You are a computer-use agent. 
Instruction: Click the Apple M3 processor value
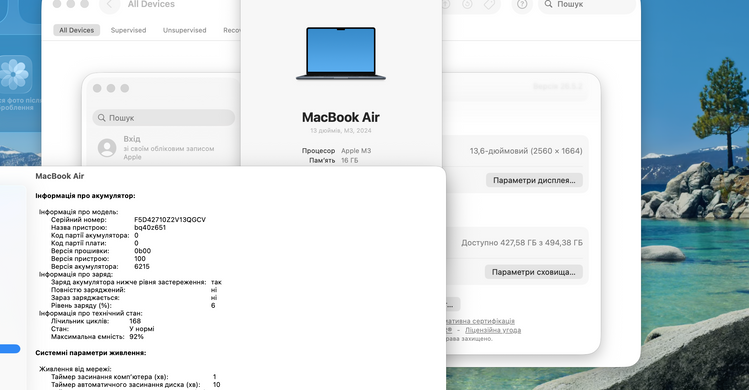(x=356, y=151)
